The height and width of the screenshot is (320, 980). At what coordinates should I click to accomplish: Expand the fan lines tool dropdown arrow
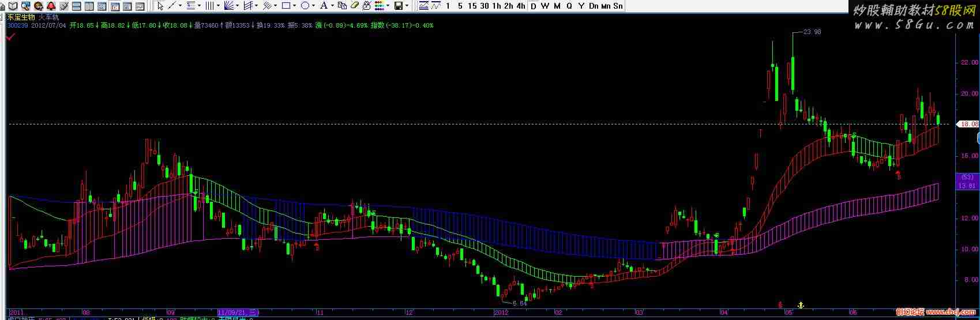pos(238,6)
